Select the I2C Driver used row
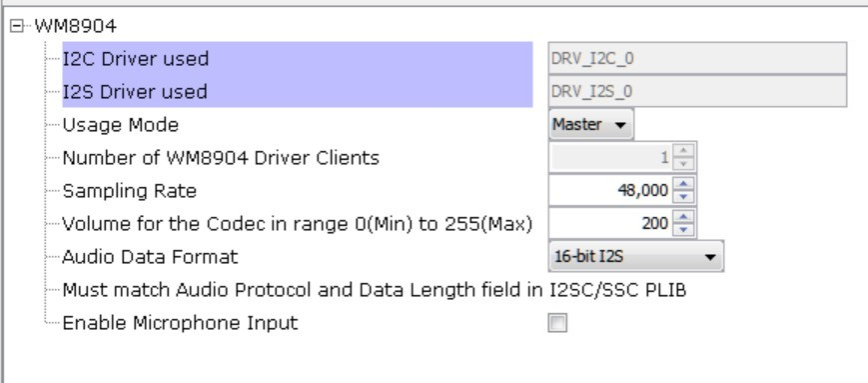 pyautogui.click(x=298, y=58)
